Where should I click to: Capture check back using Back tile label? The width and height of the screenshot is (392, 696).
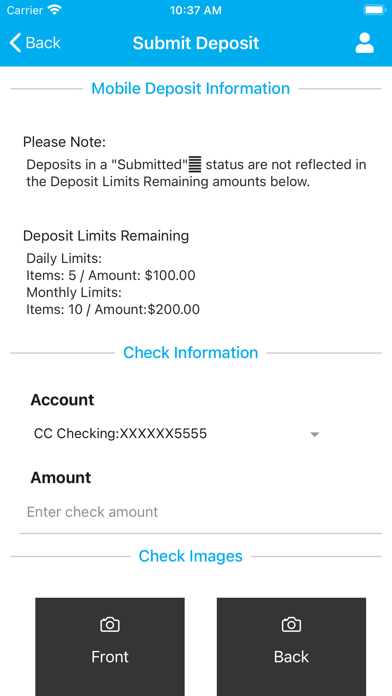pos(291,656)
